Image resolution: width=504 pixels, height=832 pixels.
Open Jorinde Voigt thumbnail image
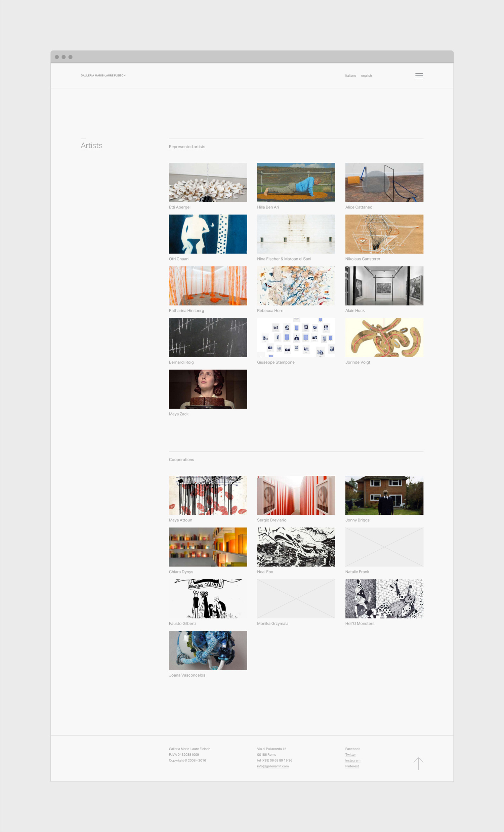(384, 337)
